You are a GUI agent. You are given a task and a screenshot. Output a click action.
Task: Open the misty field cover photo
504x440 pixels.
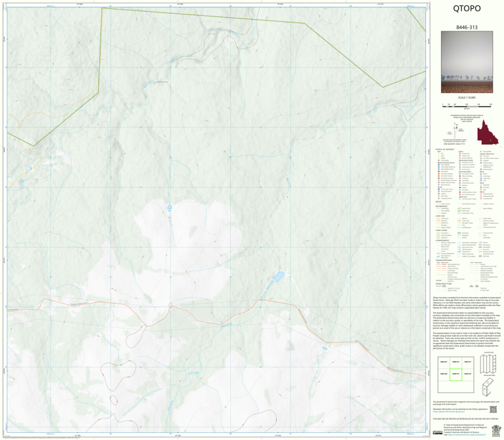click(467, 62)
